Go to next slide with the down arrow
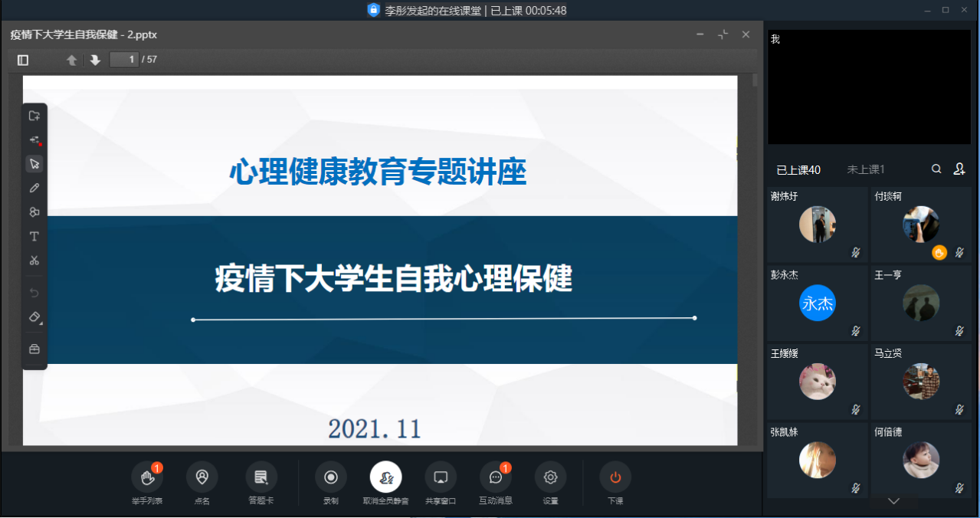The image size is (980, 518). (x=94, y=59)
